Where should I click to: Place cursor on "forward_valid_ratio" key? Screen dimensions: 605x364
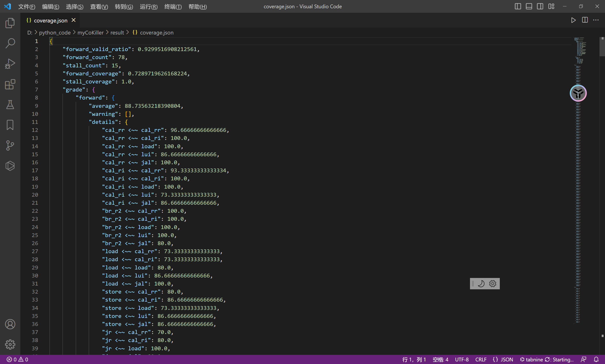97,49
